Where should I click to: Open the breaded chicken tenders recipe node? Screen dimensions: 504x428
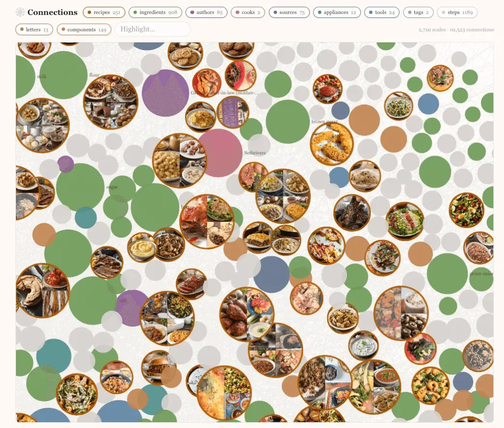point(332,144)
